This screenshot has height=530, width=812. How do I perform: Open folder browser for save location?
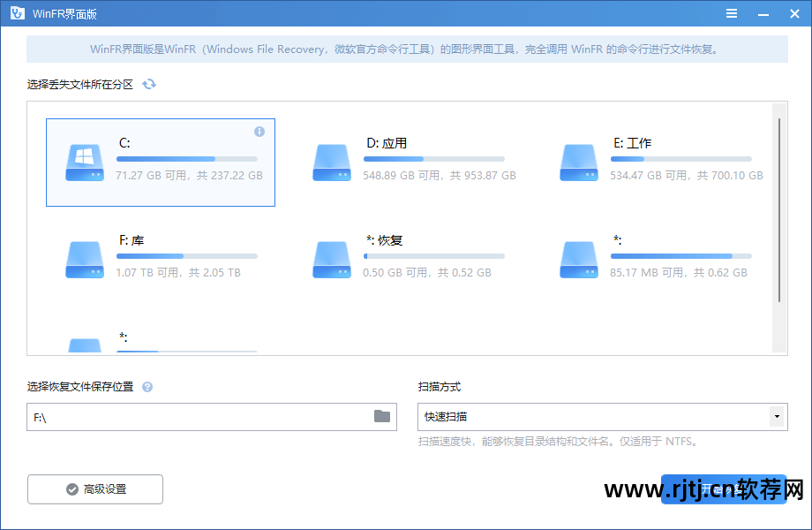(381, 416)
